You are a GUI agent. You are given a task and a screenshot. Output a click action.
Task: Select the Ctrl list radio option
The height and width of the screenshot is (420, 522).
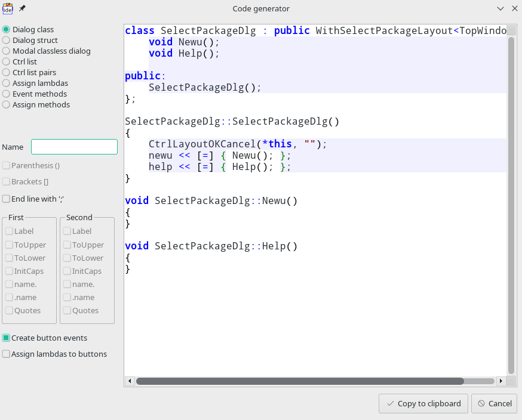pos(6,61)
